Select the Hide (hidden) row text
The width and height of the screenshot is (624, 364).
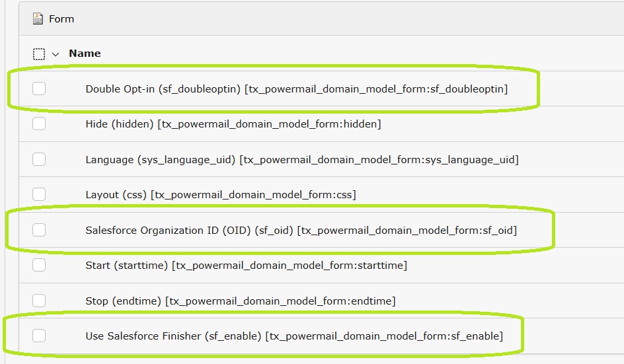[233, 124]
